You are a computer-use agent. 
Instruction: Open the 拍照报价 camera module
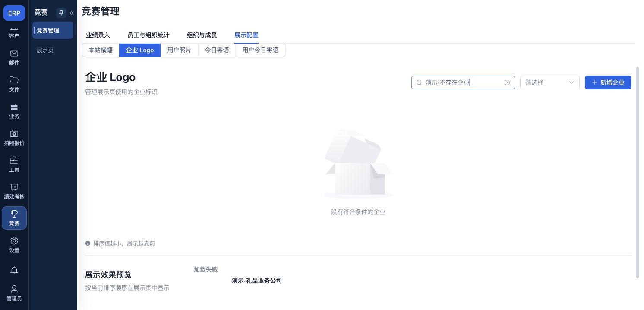tap(14, 138)
